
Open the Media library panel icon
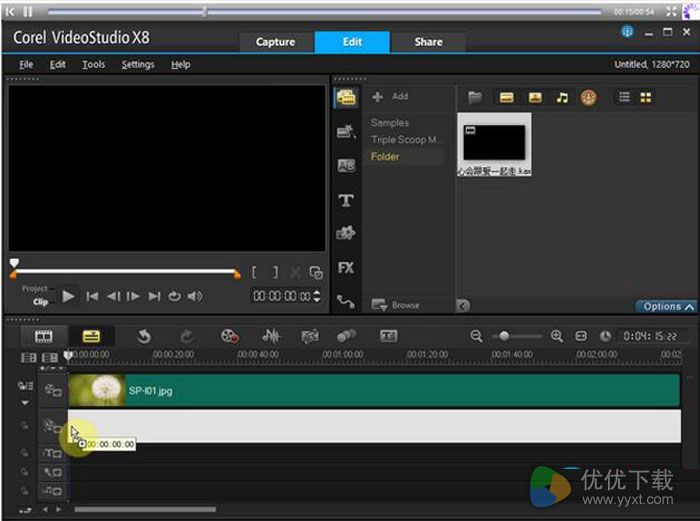tap(346, 97)
